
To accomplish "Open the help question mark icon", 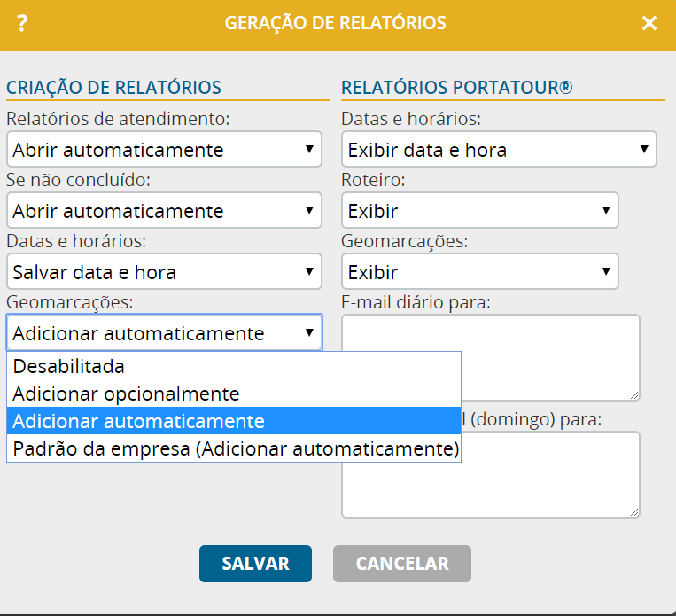I will tap(22, 23).
